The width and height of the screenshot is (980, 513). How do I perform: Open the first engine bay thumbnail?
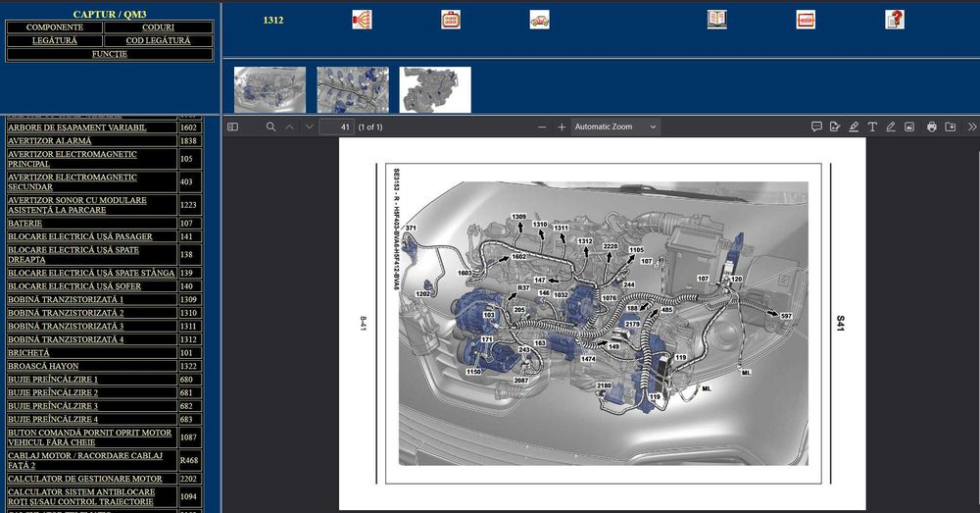pyautogui.click(x=270, y=90)
